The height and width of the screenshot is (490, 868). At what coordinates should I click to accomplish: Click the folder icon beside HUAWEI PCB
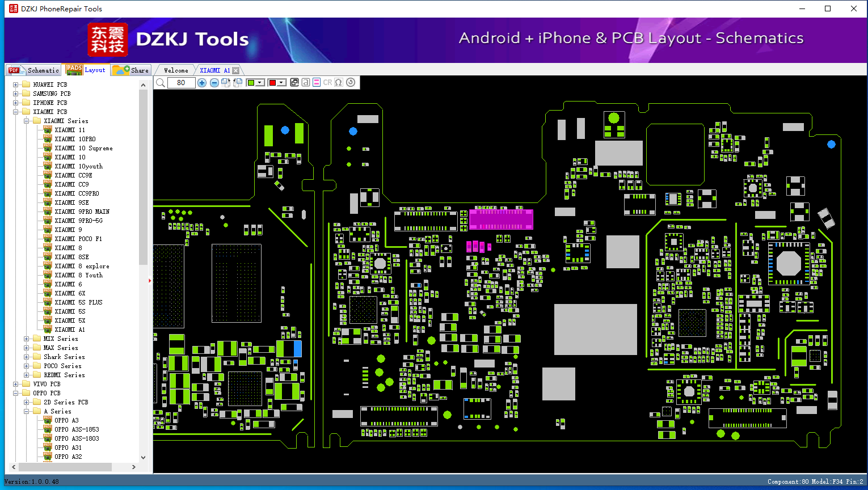[x=26, y=85]
